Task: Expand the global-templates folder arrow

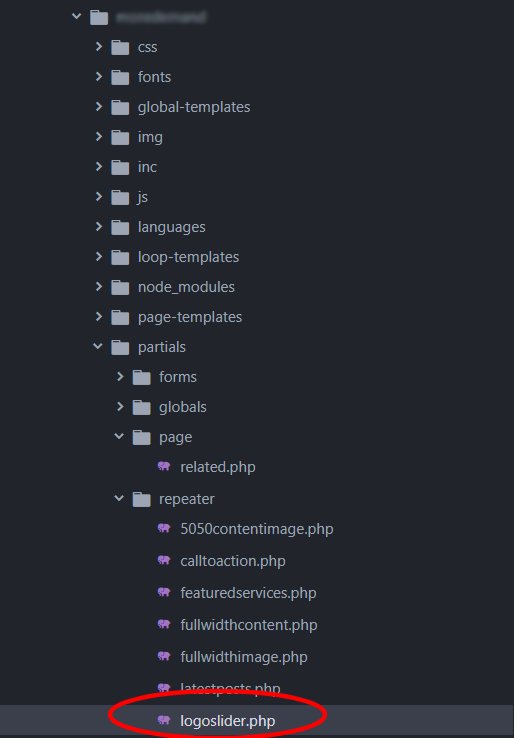Action: point(98,106)
